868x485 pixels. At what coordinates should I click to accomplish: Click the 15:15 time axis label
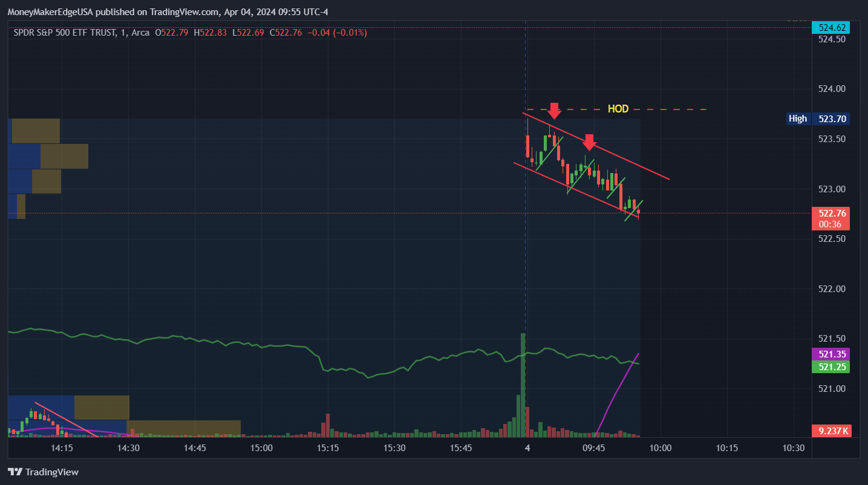coord(327,448)
